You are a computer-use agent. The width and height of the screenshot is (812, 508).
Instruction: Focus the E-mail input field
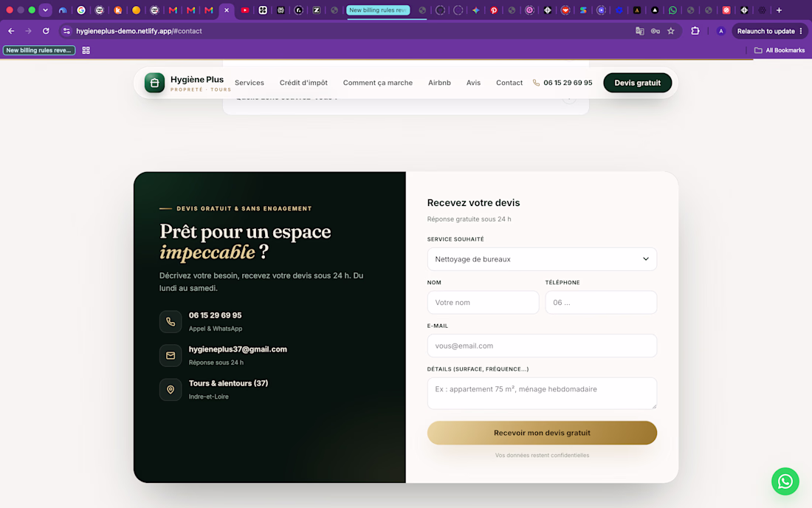[x=542, y=346]
